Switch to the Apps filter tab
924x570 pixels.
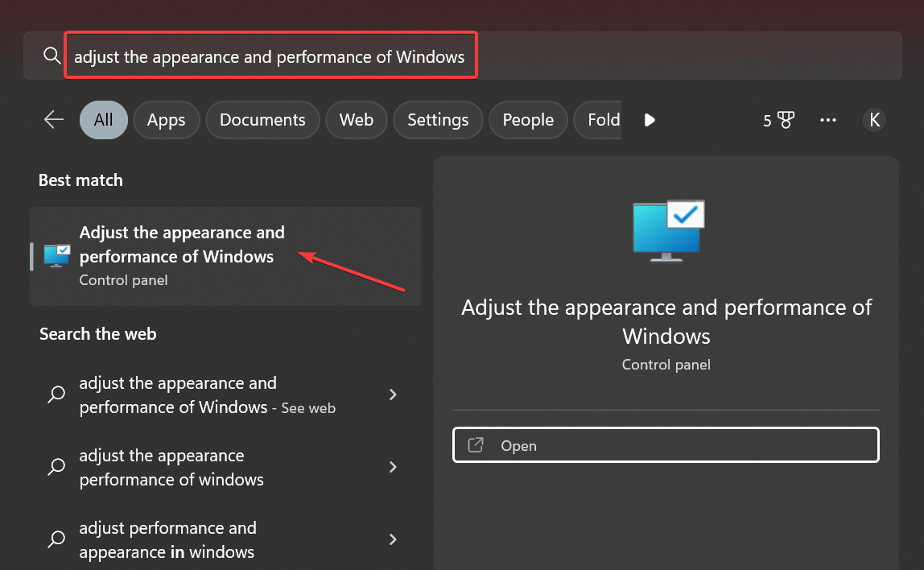click(166, 120)
